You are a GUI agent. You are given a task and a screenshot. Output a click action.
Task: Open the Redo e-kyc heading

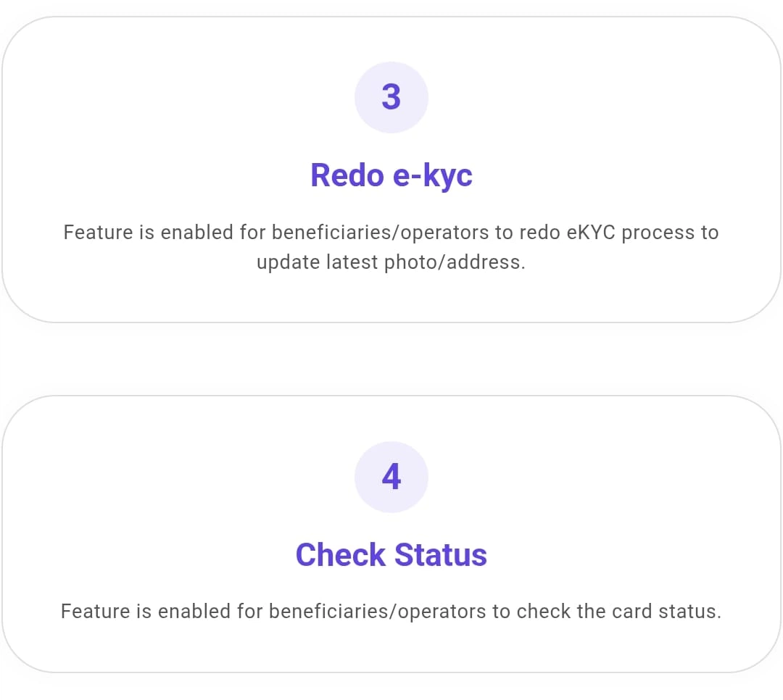pyautogui.click(x=391, y=175)
